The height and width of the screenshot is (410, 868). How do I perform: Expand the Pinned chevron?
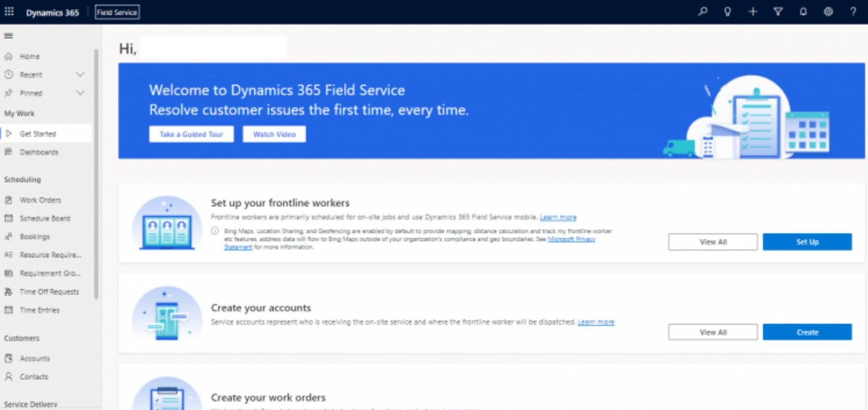pyautogui.click(x=80, y=93)
